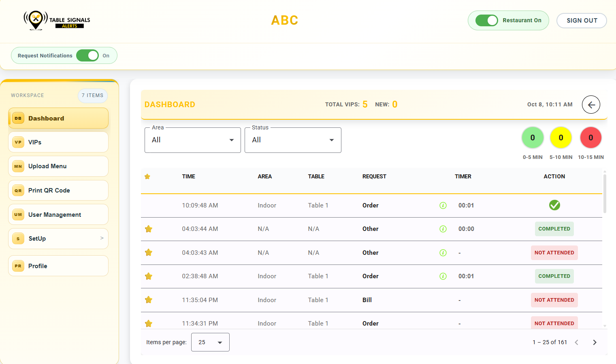Click COMPLETED badge for 04:03:44 AM request
Viewport: 616px width, 364px height.
coord(554,229)
